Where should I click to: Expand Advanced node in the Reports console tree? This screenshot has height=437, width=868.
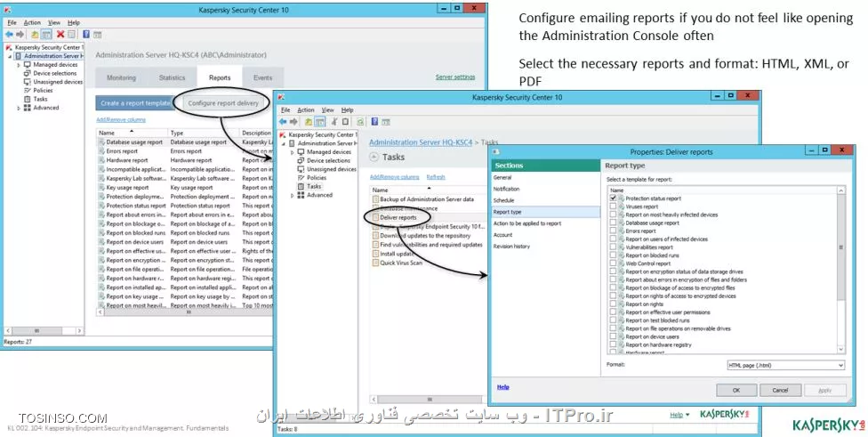click(x=19, y=108)
